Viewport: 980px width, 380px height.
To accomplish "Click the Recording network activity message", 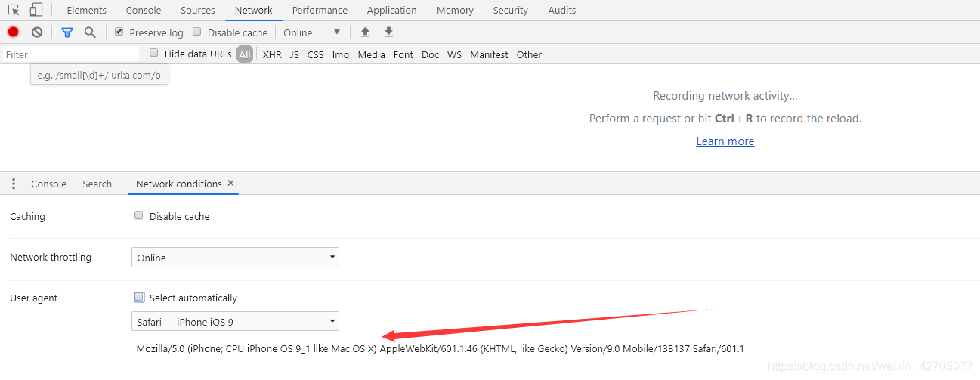I will [x=725, y=96].
